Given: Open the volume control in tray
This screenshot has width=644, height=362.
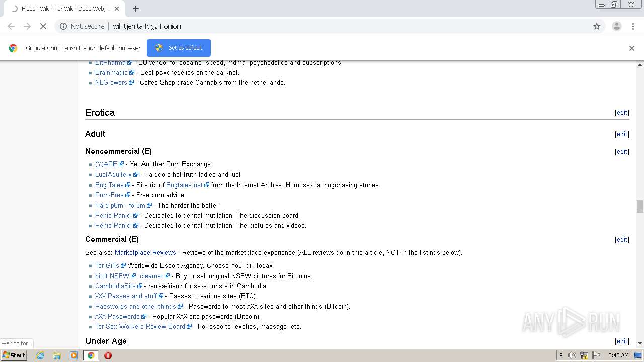Looking at the screenshot, I should point(572,355).
